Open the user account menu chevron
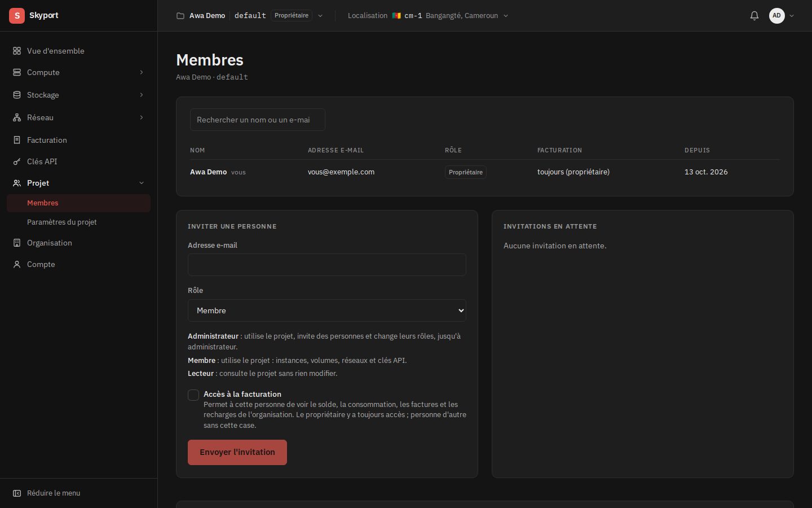The image size is (812, 508). [792, 16]
